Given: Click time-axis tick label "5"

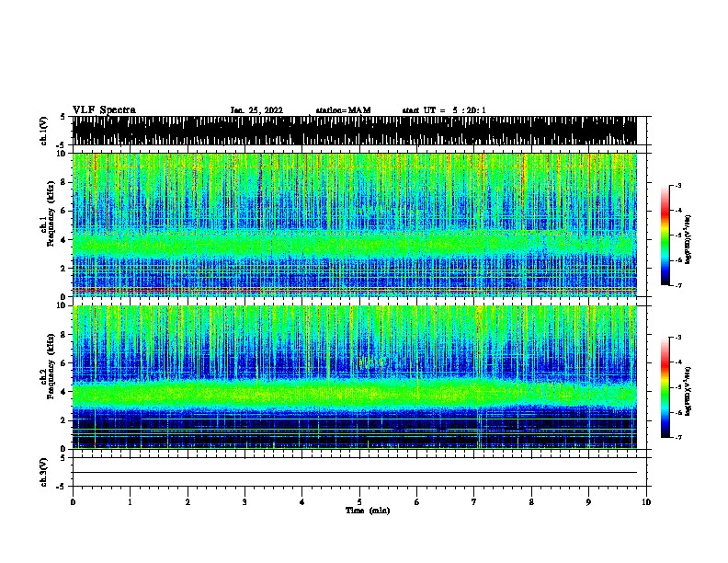Looking at the screenshot, I should (359, 502).
